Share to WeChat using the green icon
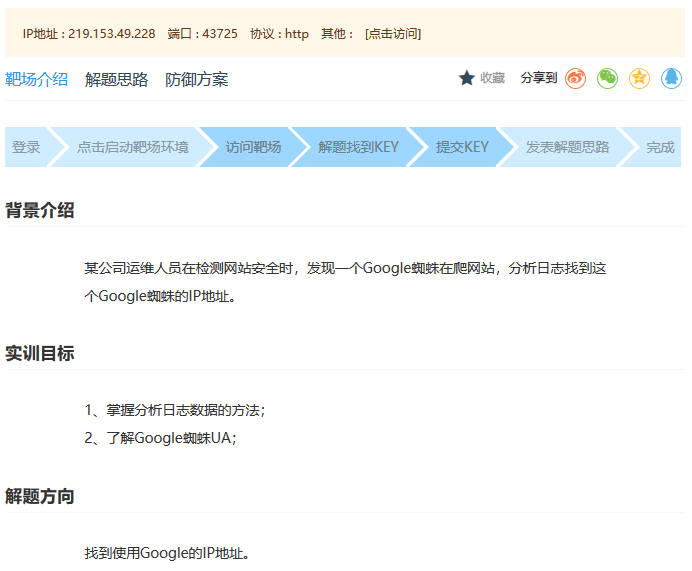The width and height of the screenshot is (692, 571). [608, 79]
